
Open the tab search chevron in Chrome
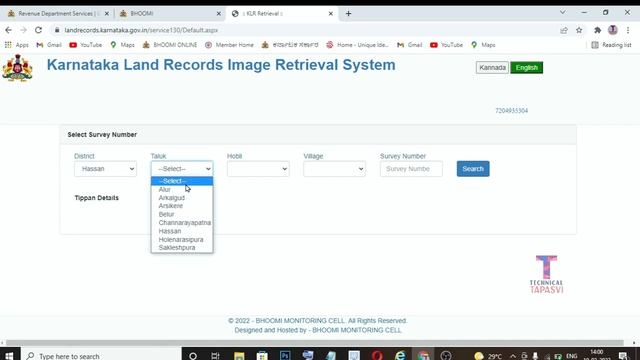pyautogui.click(x=563, y=13)
